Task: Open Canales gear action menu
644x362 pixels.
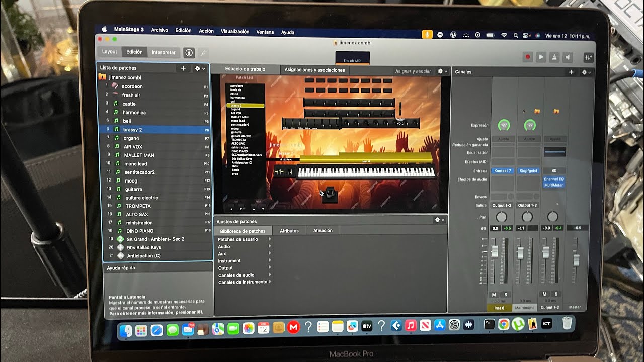Action: 586,72
